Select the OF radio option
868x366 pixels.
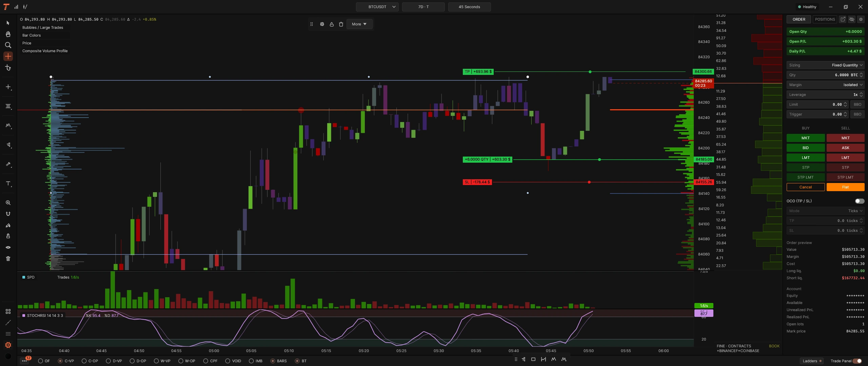coord(41,361)
